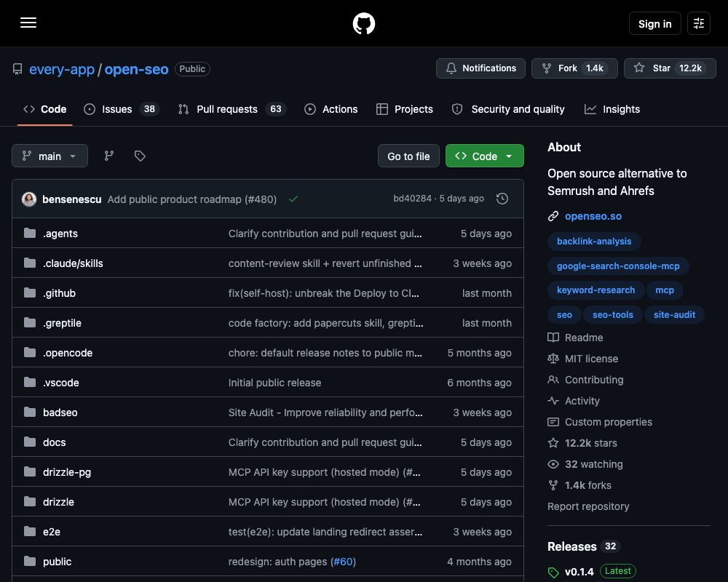Go to the GitHub homepage logo

point(363,23)
